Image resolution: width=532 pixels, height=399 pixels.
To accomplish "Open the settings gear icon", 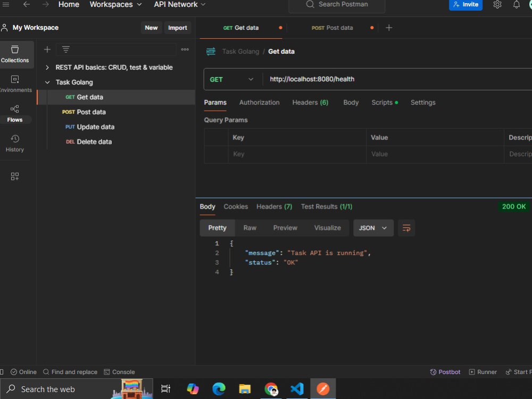I will pos(497,4).
